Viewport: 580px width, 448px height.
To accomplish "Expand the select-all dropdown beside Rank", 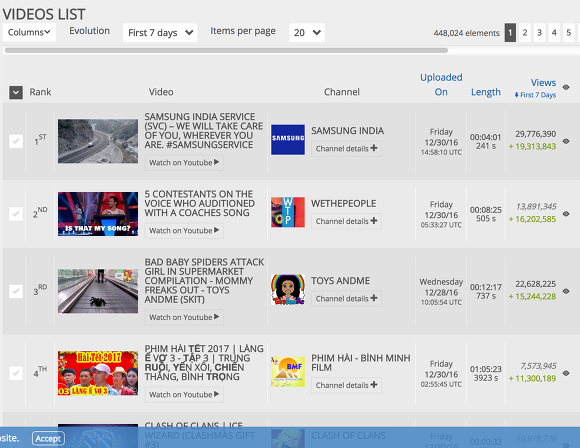I will point(16,92).
